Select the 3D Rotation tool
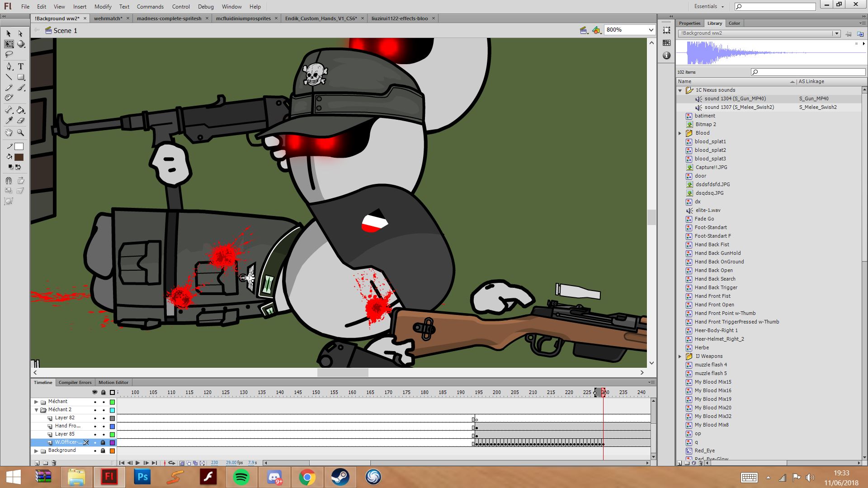 coord(20,44)
